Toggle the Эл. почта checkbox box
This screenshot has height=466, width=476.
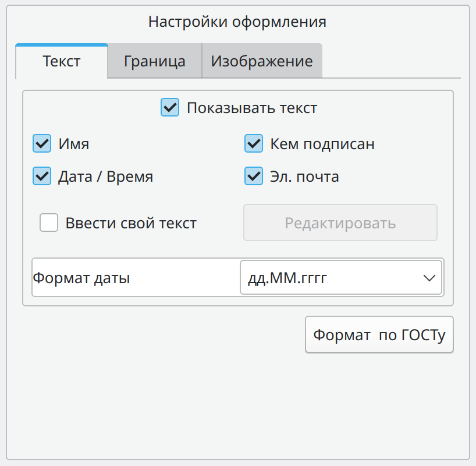(x=254, y=176)
